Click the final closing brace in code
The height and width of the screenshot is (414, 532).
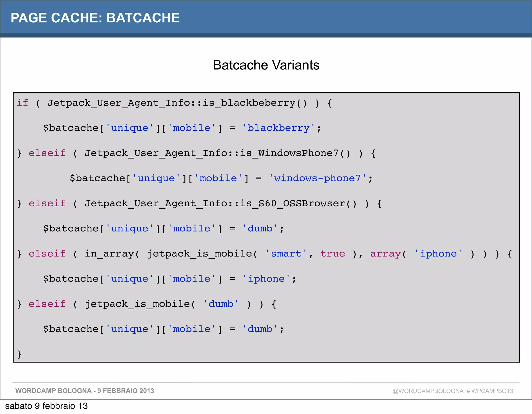[19, 354]
